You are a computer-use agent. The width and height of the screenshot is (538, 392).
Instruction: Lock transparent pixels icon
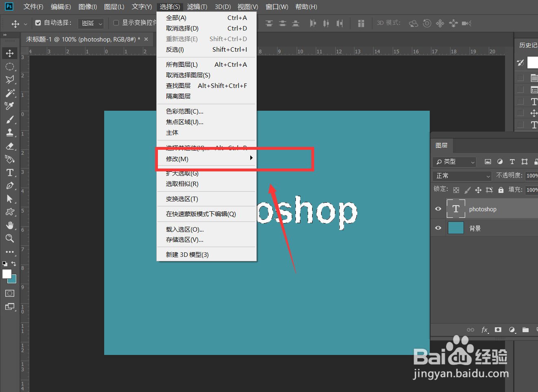(x=456, y=190)
